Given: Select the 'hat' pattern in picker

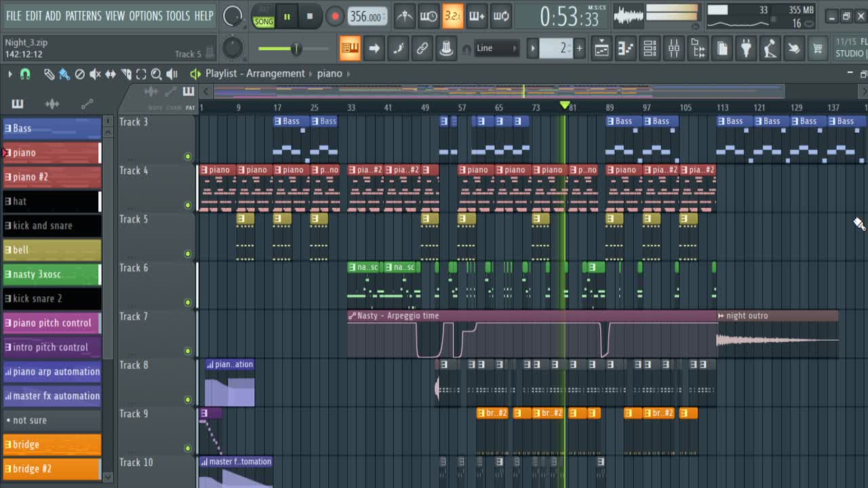Looking at the screenshot, I should [52, 201].
